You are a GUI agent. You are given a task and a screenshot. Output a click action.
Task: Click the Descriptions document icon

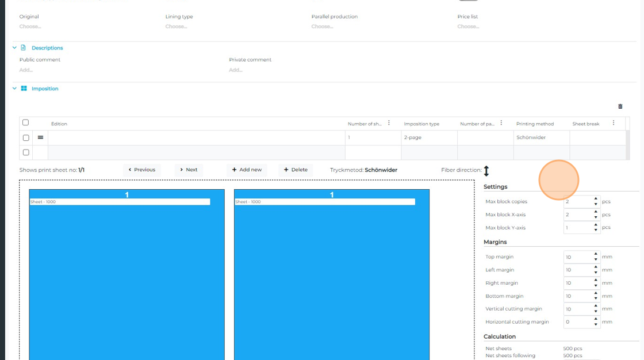(24, 48)
